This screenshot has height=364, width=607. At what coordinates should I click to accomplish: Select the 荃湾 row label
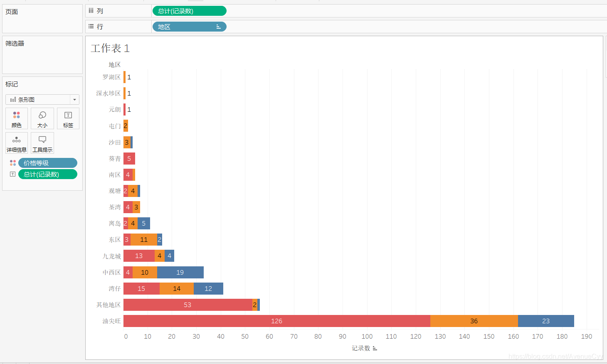[x=115, y=207]
